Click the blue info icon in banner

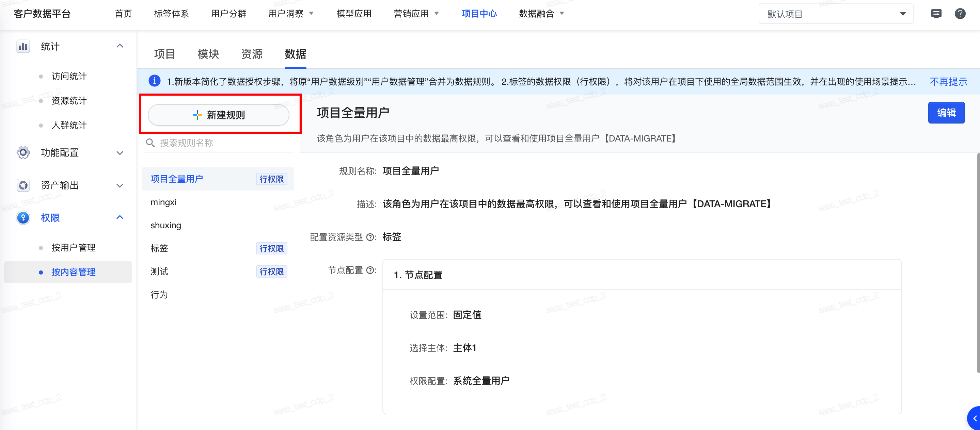154,81
